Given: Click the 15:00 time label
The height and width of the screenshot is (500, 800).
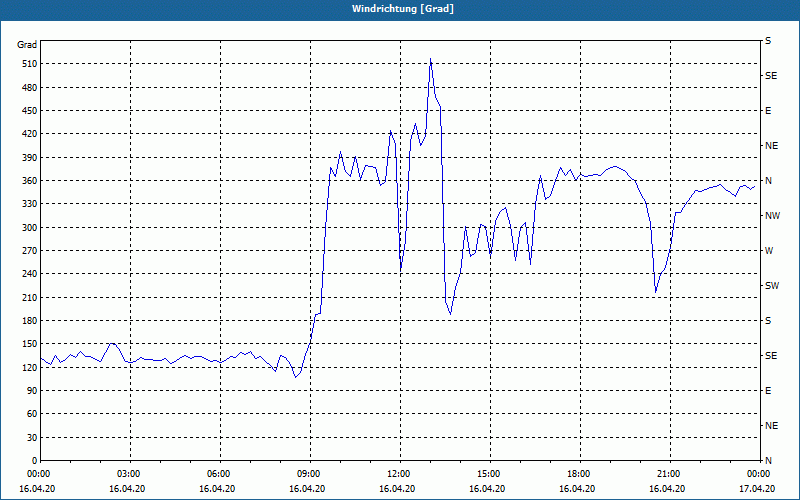Looking at the screenshot, I should coord(490,474).
